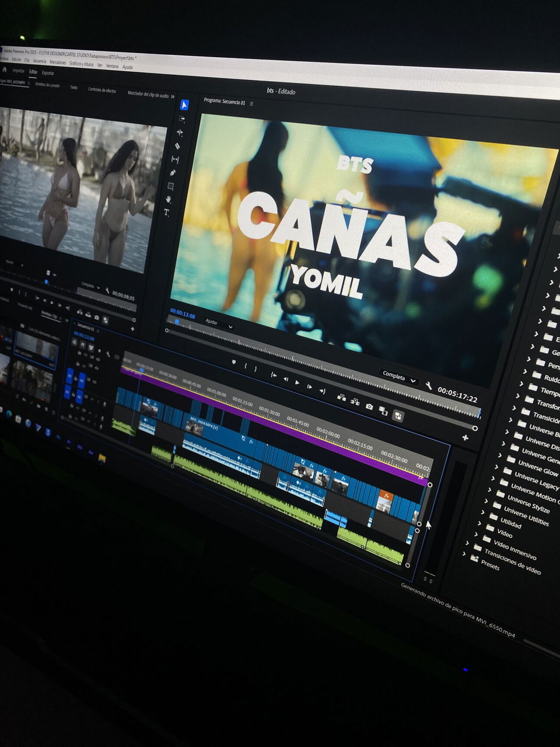Open the Secuencia menu

point(39,61)
